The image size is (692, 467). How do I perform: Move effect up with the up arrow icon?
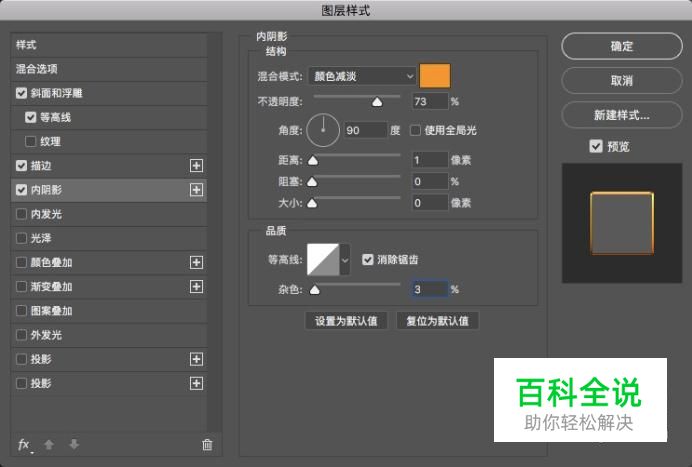click(49, 444)
